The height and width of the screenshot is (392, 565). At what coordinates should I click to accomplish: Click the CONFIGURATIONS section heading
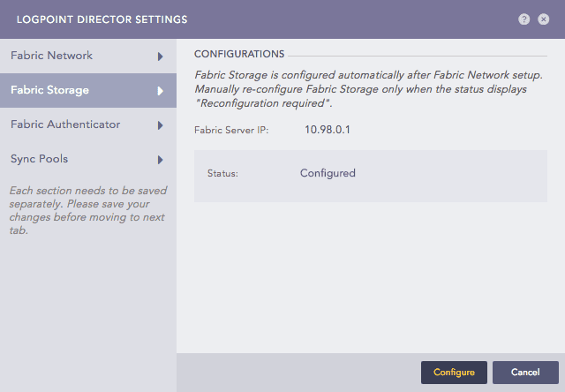[239, 54]
